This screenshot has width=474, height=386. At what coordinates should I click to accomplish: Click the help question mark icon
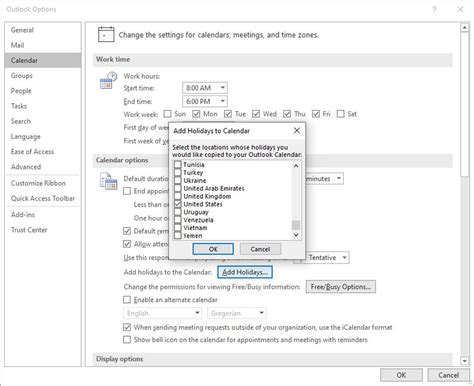[434, 9]
